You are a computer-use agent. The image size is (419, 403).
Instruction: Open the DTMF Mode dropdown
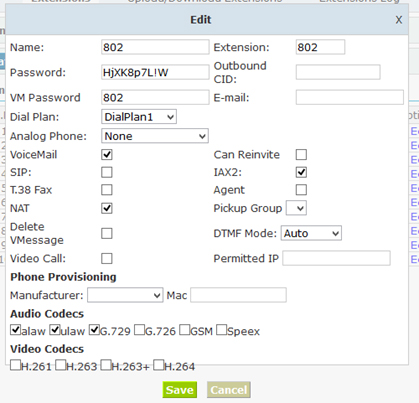pyautogui.click(x=311, y=233)
